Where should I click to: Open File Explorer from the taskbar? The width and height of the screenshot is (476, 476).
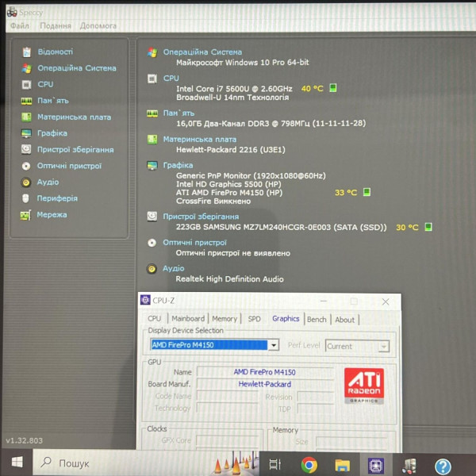343,465
